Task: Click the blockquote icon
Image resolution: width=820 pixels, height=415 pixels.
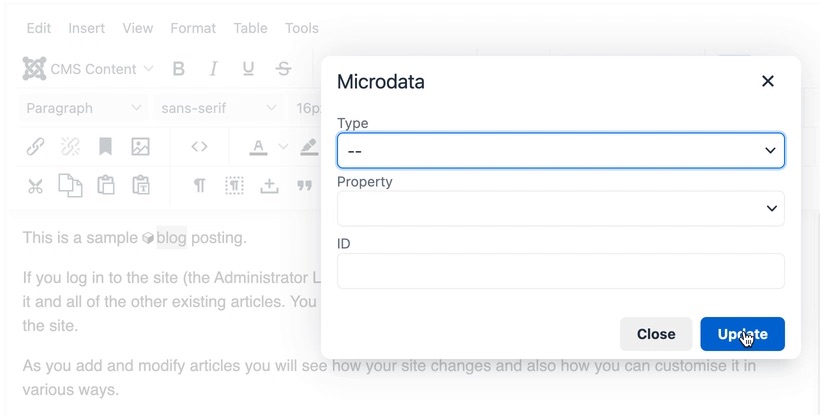Action: tap(304, 186)
